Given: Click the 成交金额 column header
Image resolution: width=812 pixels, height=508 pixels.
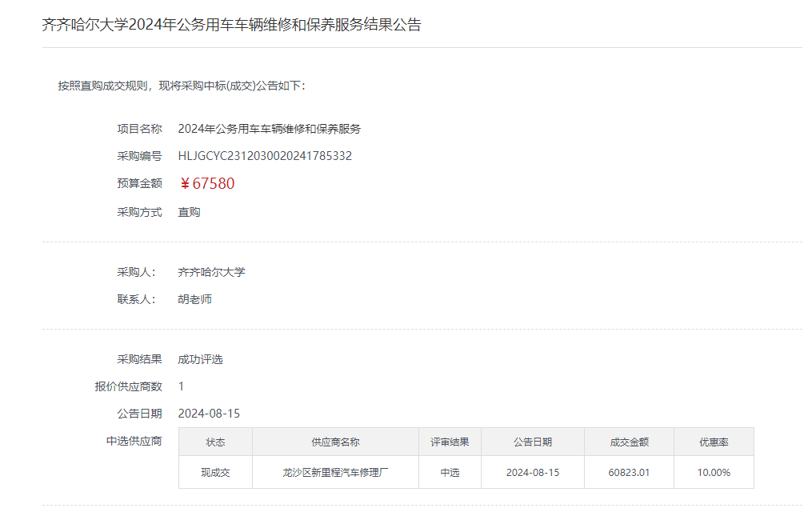Looking at the screenshot, I should [629, 442].
